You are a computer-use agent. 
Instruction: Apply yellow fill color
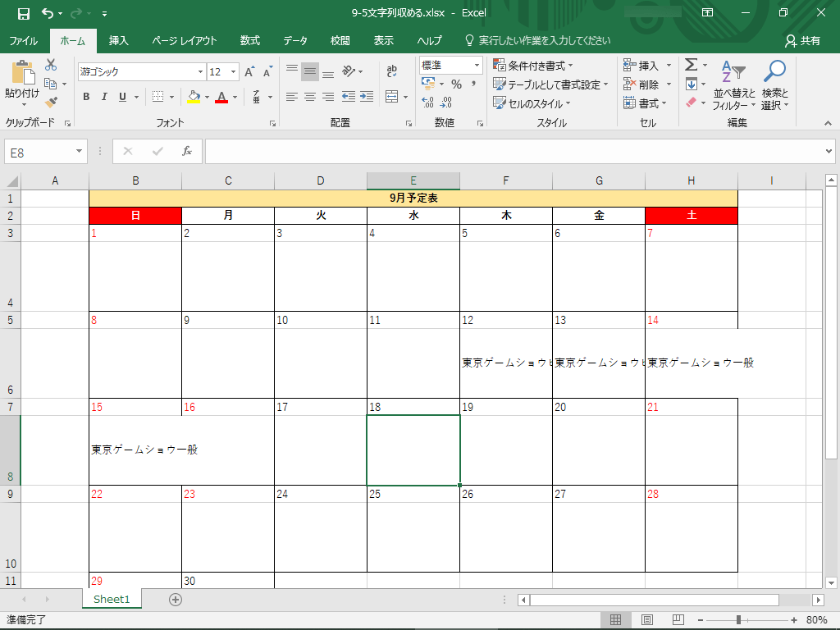pos(194,97)
